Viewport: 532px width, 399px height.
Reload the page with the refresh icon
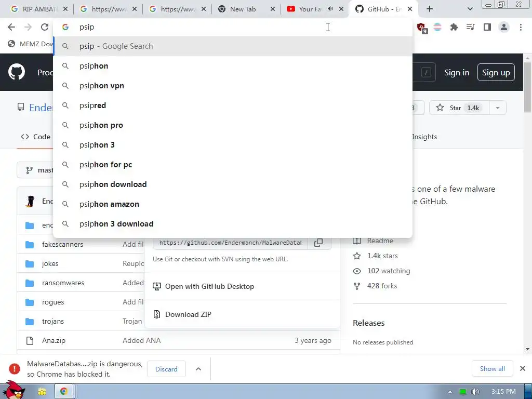(x=45, y=27)
